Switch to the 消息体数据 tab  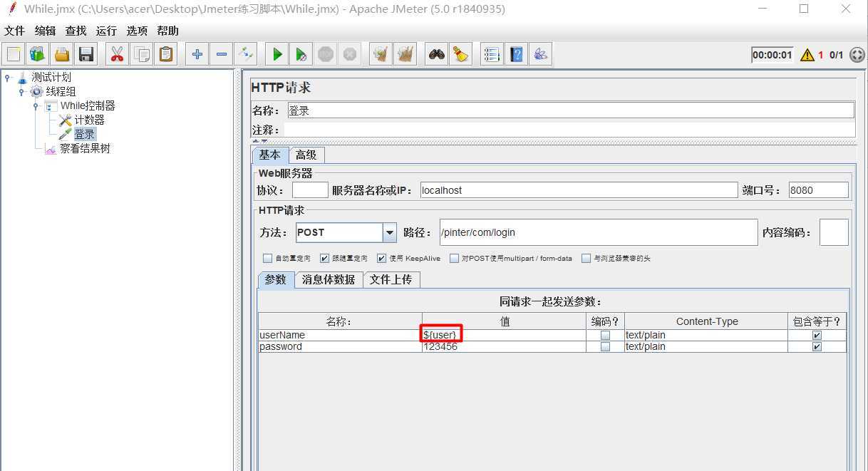pyautogui.click(x=329, y=279)
